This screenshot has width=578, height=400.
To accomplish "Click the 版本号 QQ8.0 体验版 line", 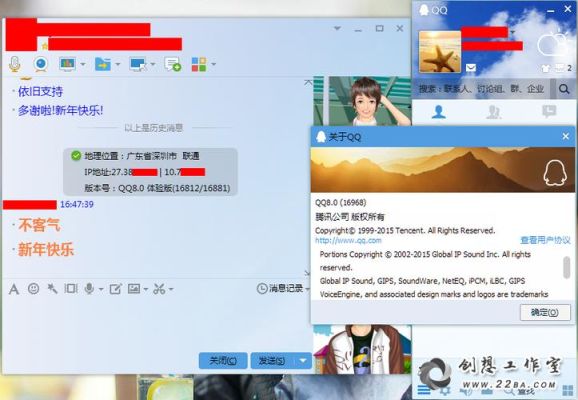I will point(157,188).
